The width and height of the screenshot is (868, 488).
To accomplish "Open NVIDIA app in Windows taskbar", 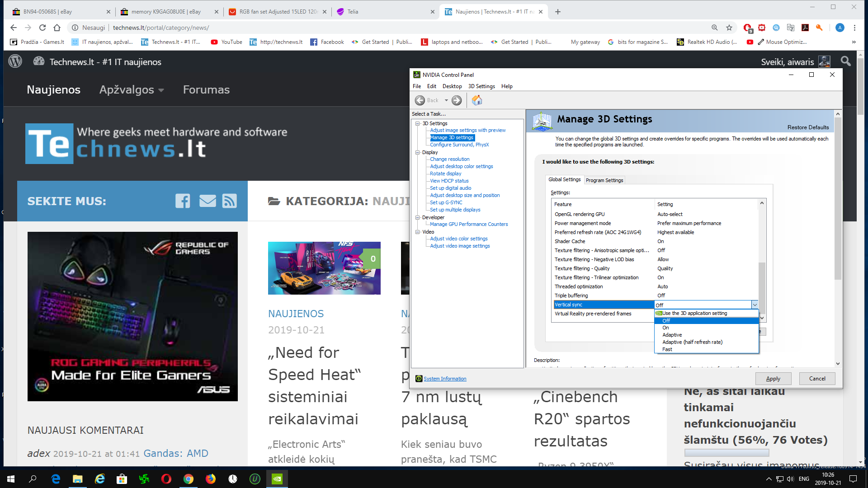I will (x=277, y=479).
